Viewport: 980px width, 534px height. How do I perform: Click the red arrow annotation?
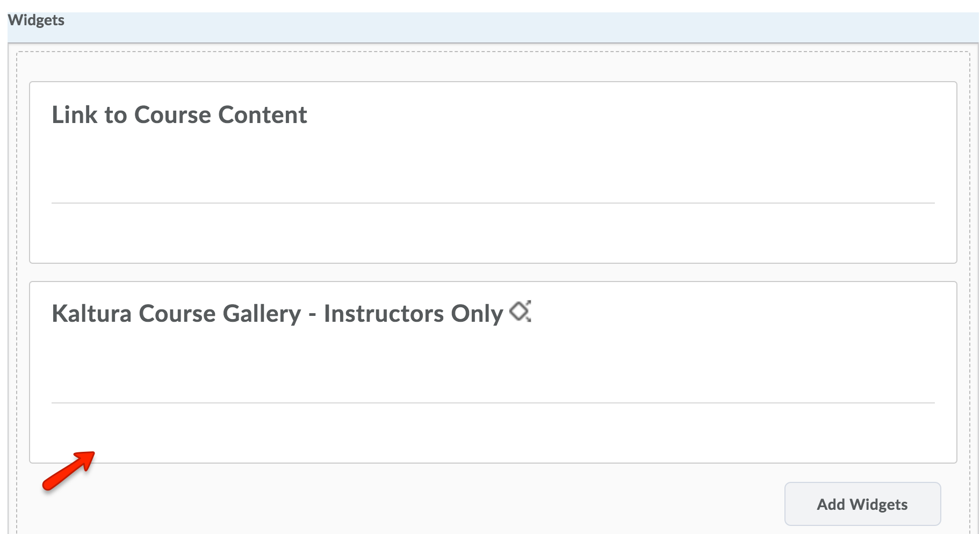(68, 471)
